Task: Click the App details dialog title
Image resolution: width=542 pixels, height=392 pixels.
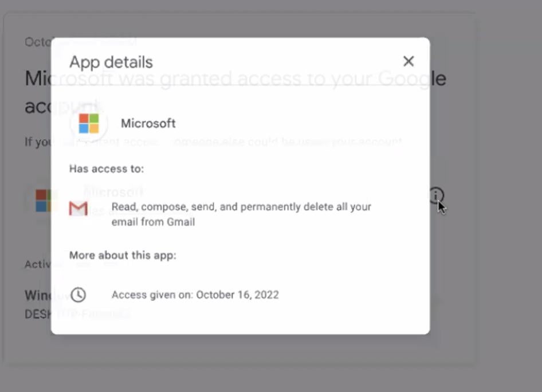Action: coord(111,62)
